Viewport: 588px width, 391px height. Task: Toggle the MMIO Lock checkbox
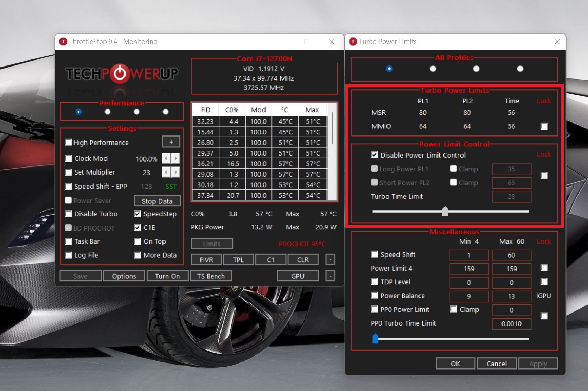click(x=544, y=126)
